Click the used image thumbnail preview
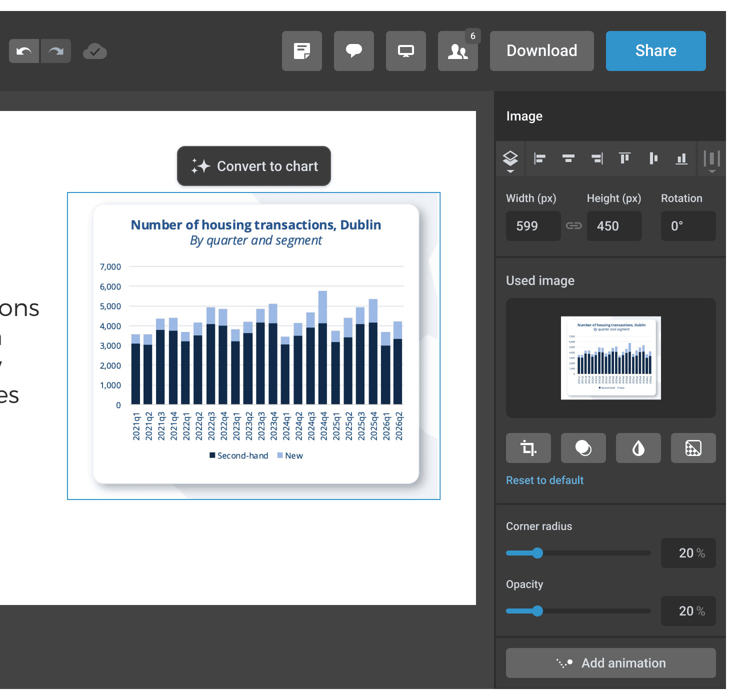 [x=611, y=358]
